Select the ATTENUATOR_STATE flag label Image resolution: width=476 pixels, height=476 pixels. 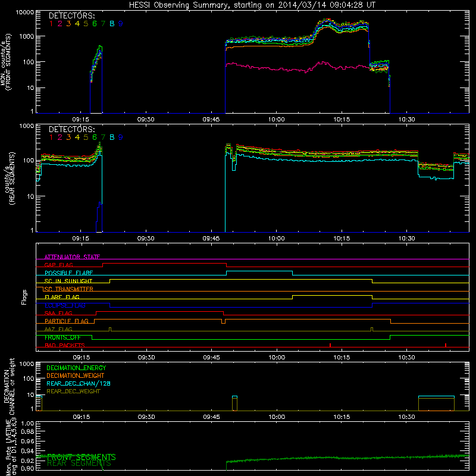[72, 257]
